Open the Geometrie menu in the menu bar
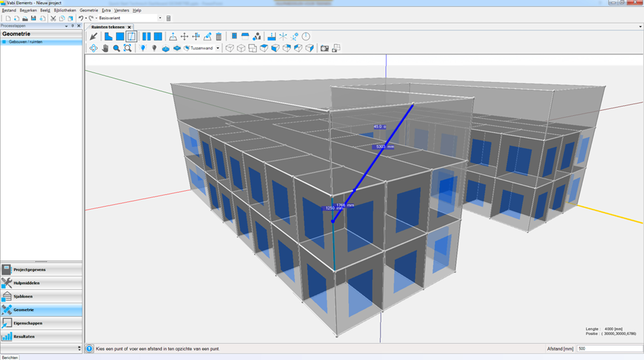644x360 pixels. [x=89, y=10]
